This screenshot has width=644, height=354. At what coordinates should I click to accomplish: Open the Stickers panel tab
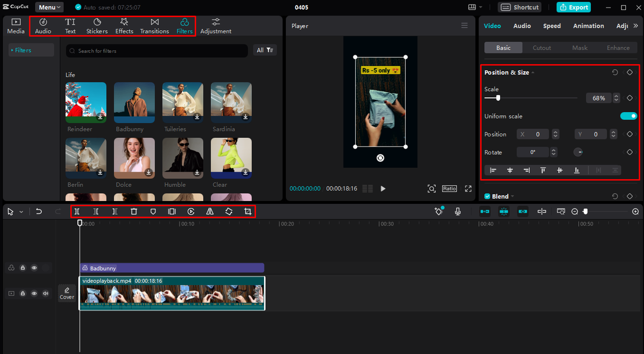pyautogui.click(x=97, y=26)
